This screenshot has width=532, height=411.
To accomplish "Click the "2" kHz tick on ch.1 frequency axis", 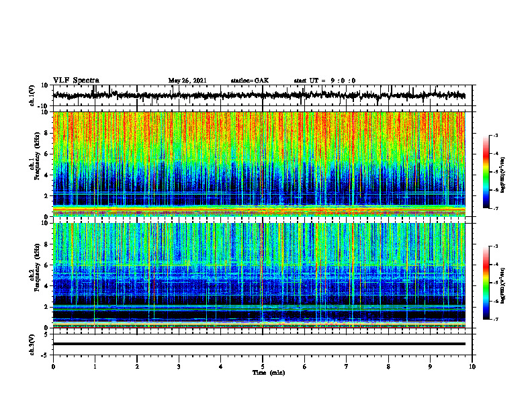I will click(46, 196).
